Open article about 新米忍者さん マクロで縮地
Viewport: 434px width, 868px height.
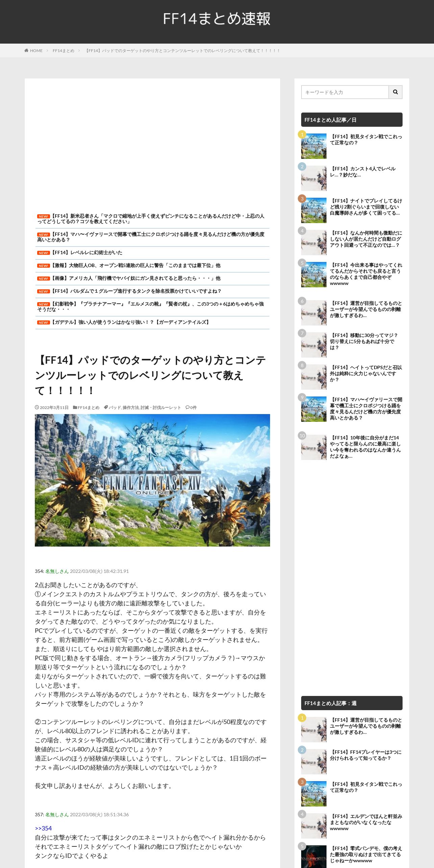(151, 219)
